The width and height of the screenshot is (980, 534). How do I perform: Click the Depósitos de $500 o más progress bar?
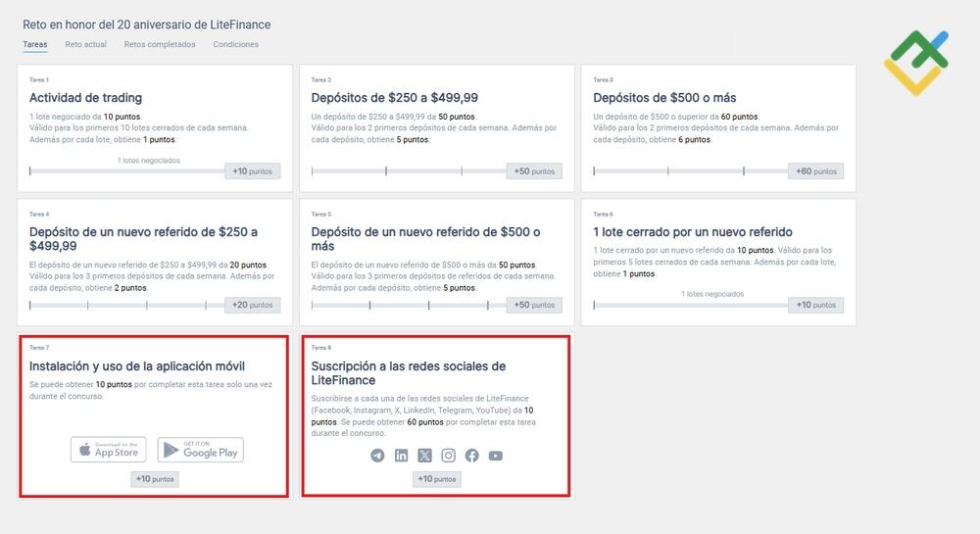tap(691, 171)
